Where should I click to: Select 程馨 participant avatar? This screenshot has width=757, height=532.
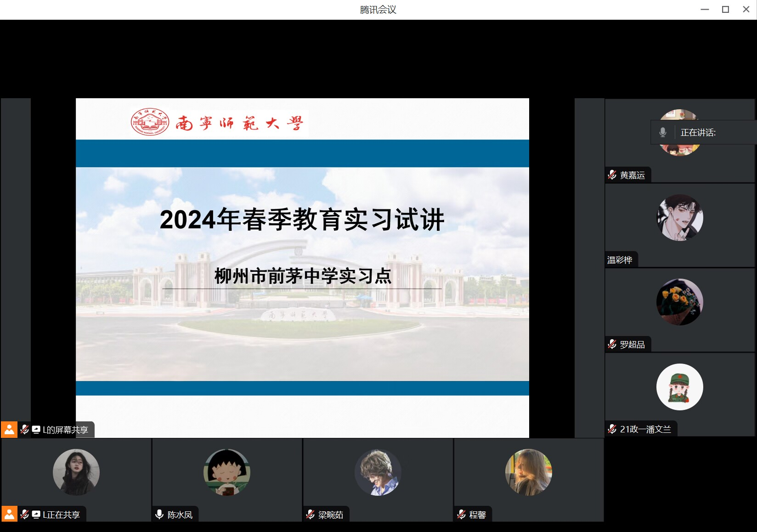click(x=528, y=472)
